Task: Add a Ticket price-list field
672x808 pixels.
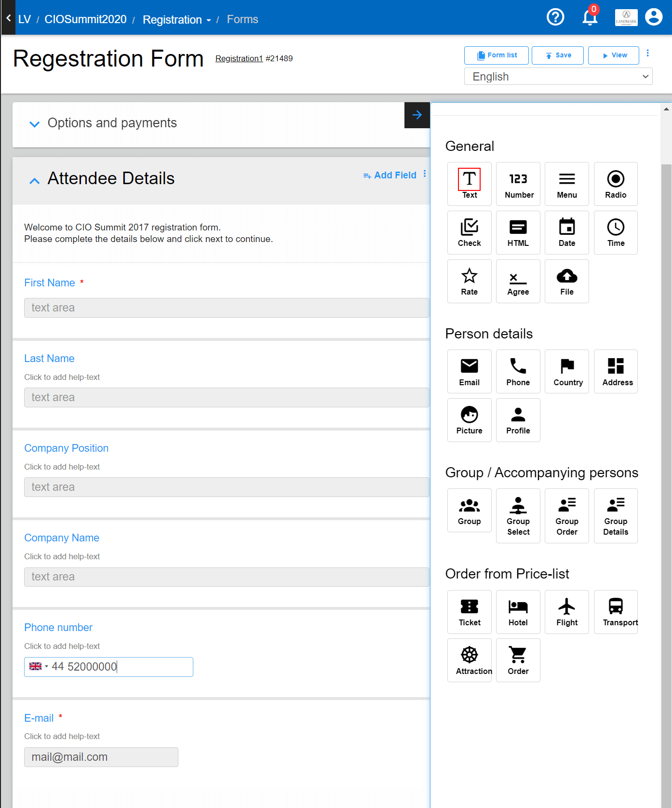Action: point(469,612)
